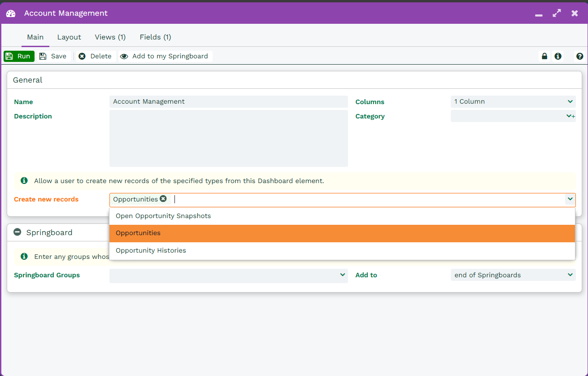Open the help question mark icon

click(x=579, y=56)
